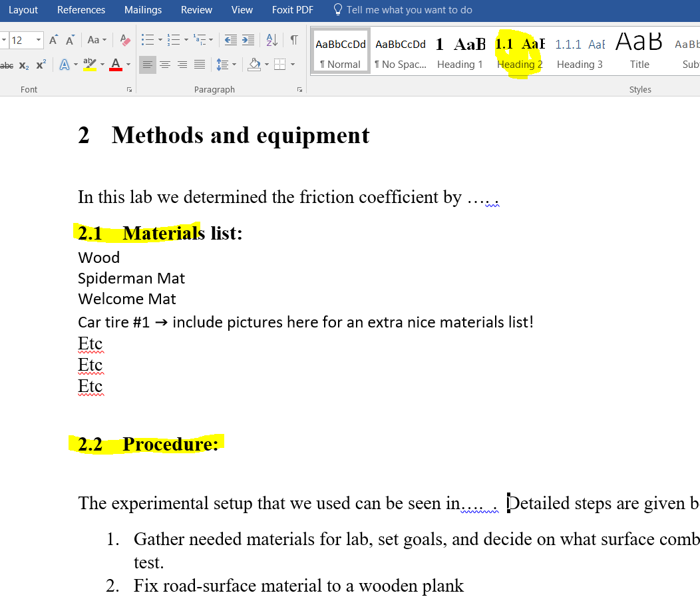This screenshot has height=599, width=700.
Task: Click the line spacing icon
Action: (x=222, y=65)
